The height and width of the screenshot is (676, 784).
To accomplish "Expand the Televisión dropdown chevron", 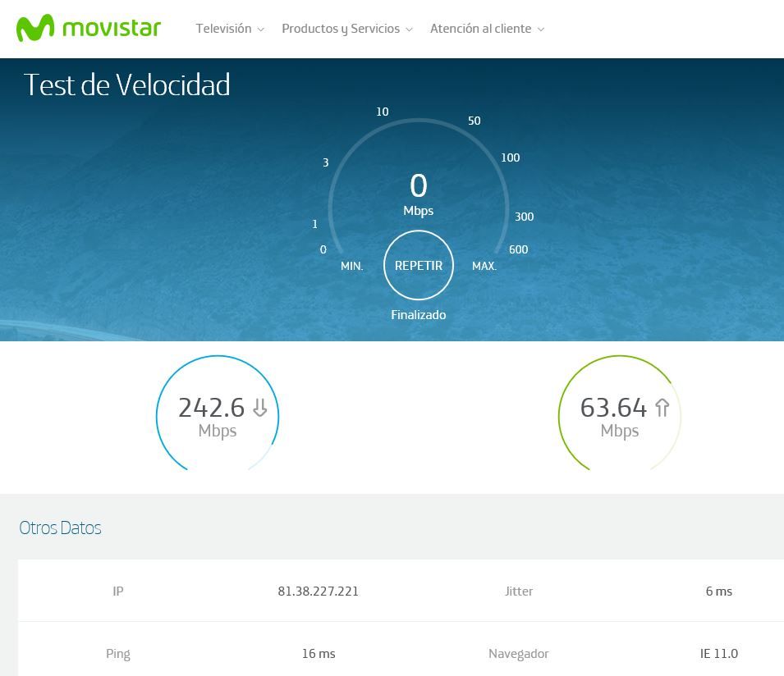I will pyautogui.click(x=261, y=30).
